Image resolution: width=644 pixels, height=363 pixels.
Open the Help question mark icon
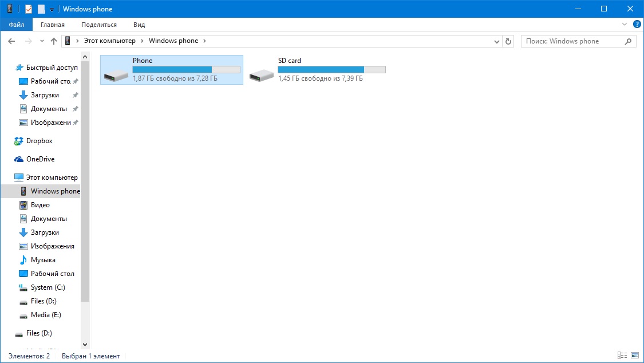point(637,24)
